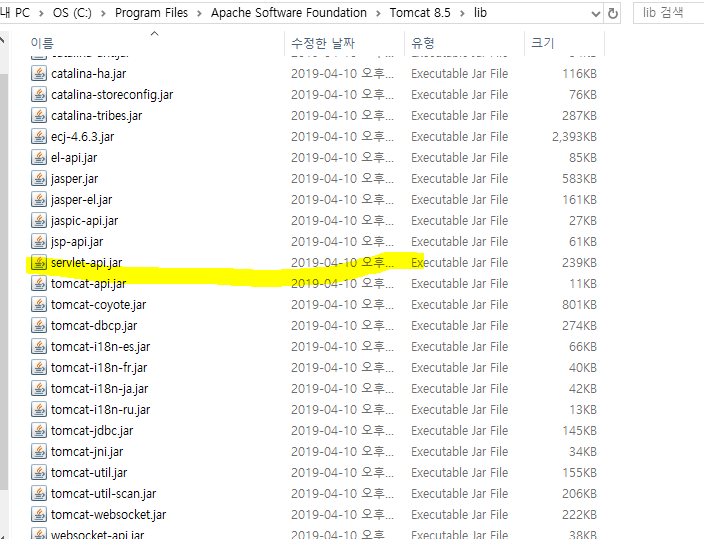Select the file name tomcat-util-scan.jar

tap(103, 494)
